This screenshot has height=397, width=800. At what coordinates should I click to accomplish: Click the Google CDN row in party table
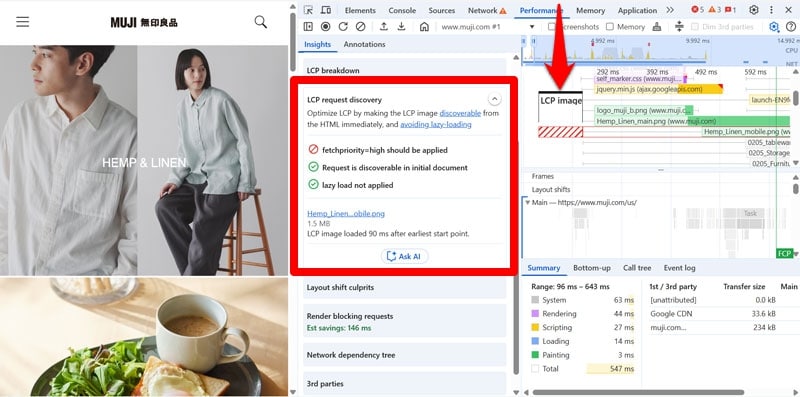[x=713, y=314]
